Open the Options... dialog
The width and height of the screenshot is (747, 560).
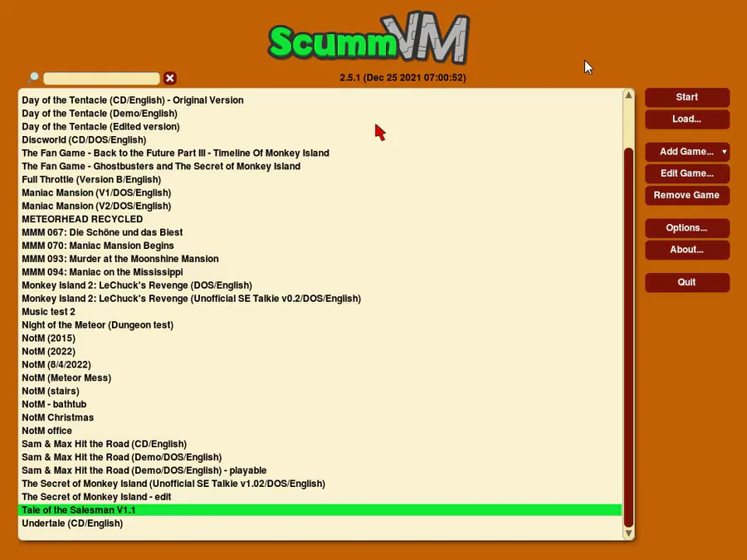pos(687,228)
